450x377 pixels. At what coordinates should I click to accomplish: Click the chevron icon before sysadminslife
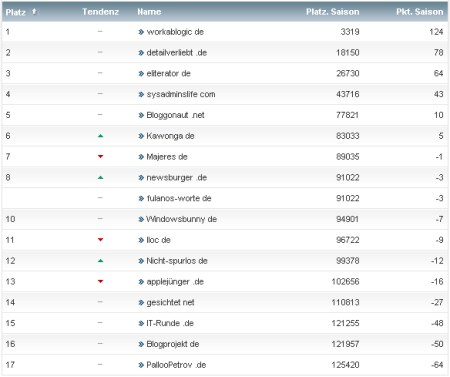141,95
